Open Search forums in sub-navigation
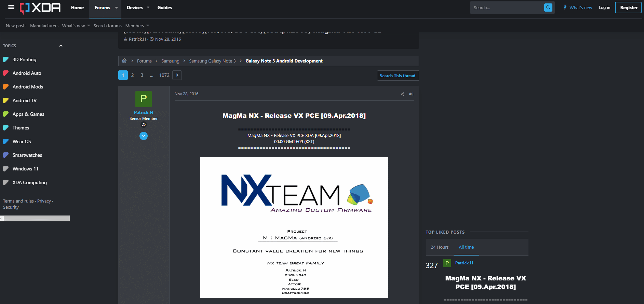The height and width of the screenshot is (304, 644). [107, 26]
